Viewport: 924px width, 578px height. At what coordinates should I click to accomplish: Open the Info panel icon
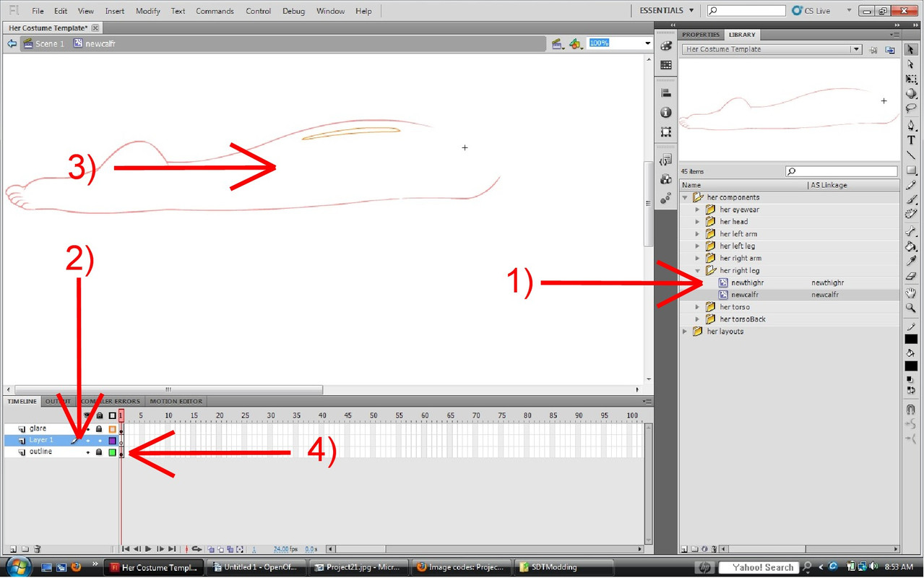click(665, 113)
